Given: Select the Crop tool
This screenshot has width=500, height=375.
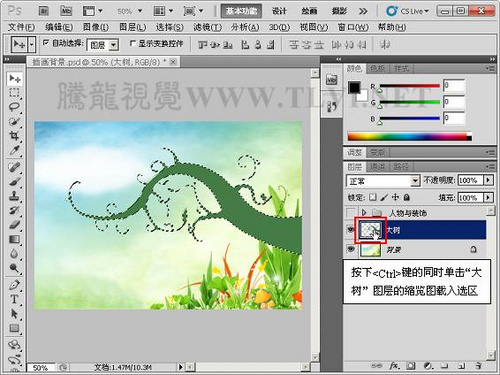Looking at the screenshot, I should coord(14,136).
